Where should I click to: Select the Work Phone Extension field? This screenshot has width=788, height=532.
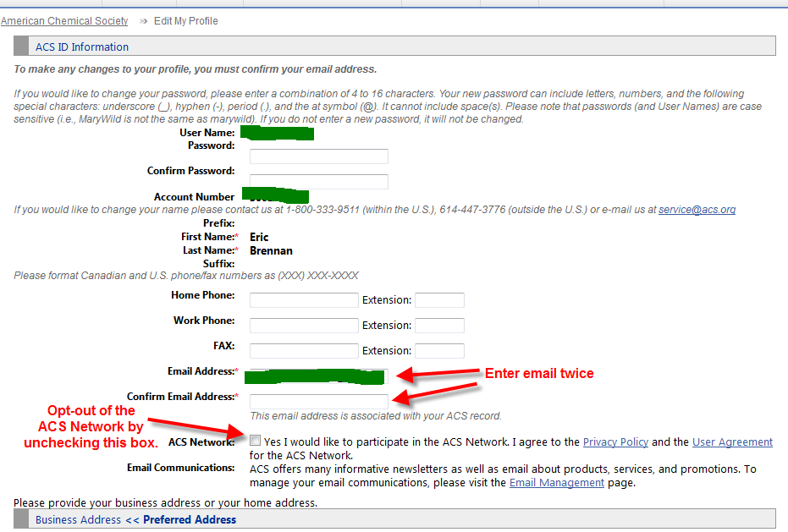[439, 326]
